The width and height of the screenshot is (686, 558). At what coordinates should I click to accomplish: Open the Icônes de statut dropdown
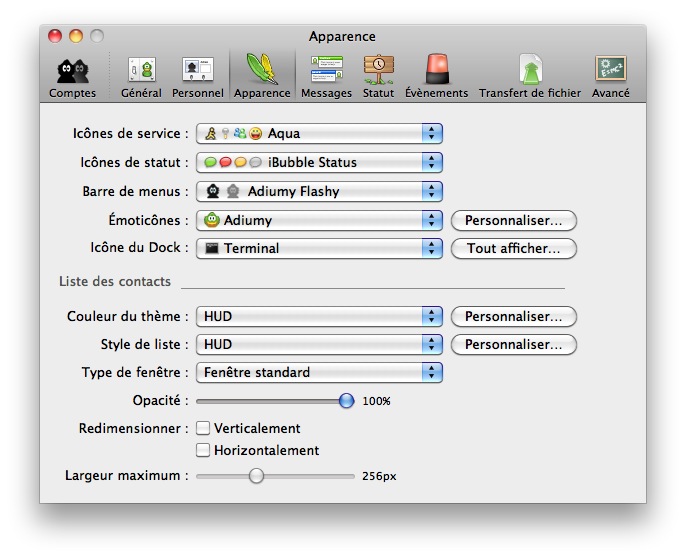(x=319, y=162)
